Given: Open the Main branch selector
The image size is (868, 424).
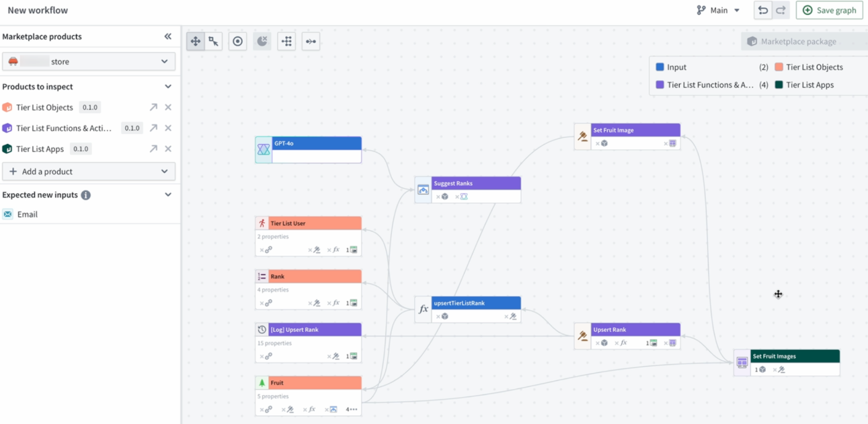Looking at the screenshot, I should 718,9.
